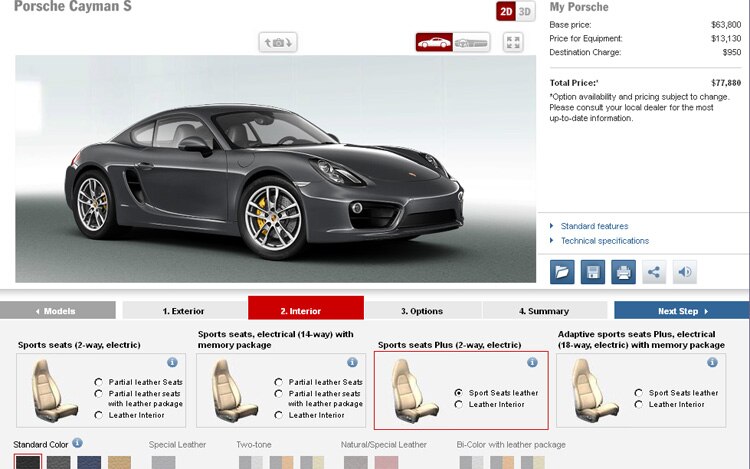Click the My Porsche heading
Image resolution: width=750 pixels, height=469 pixels.
click(579, 7)
